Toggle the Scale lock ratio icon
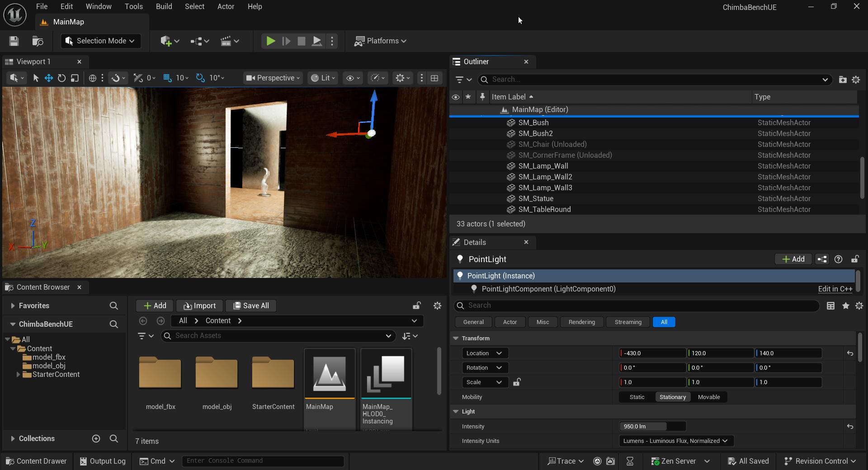 tap(517, 382)
